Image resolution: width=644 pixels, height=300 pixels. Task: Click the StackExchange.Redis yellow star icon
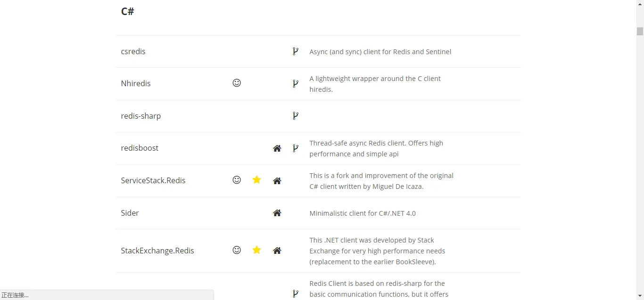[256, 250]
